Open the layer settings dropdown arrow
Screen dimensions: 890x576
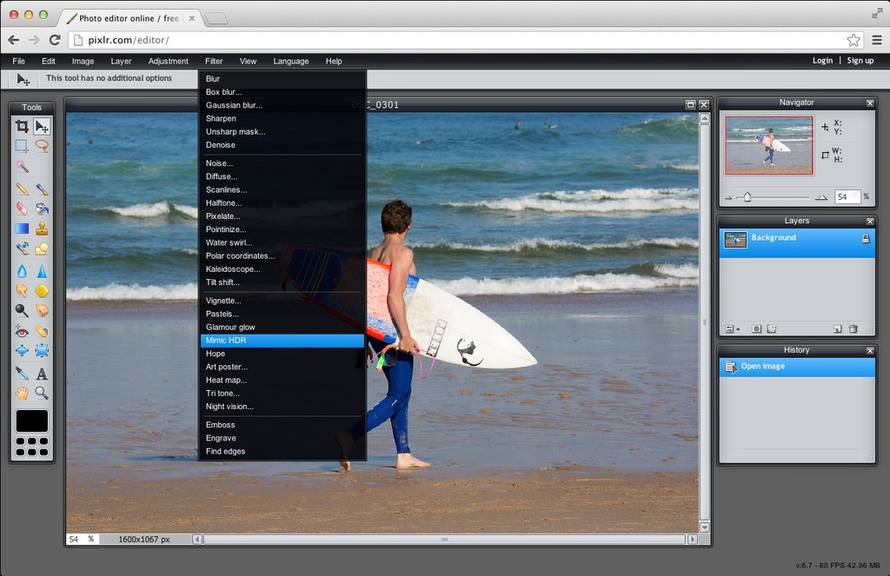click(738, 329)
